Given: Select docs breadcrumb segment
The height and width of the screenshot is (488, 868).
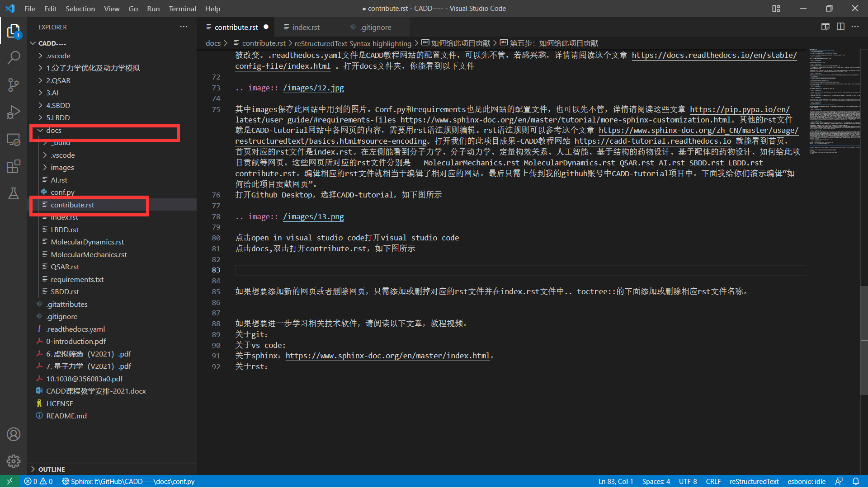Looking at the screenshot, I should 213,43.
